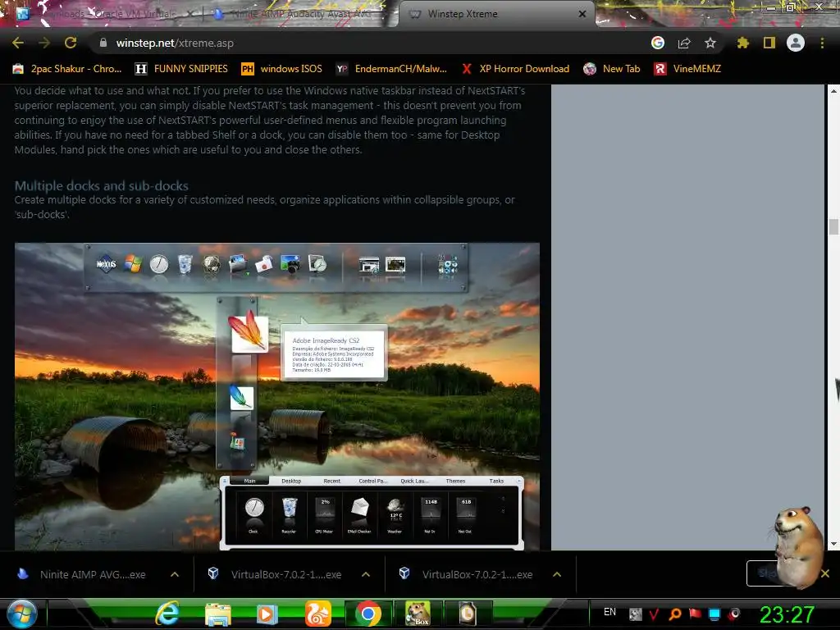The image size is (840, 630).
Task: Open the XP Horror Download bookmark
Action: pos(515,69)
